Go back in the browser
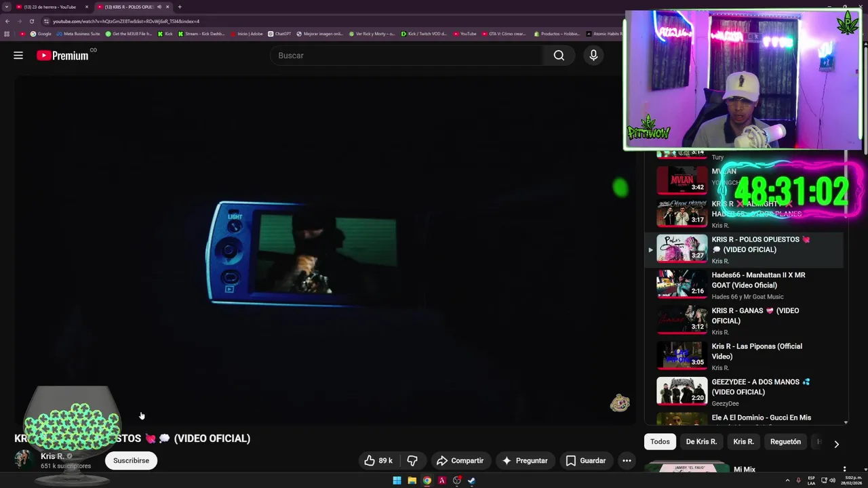 tap(7, 21)
